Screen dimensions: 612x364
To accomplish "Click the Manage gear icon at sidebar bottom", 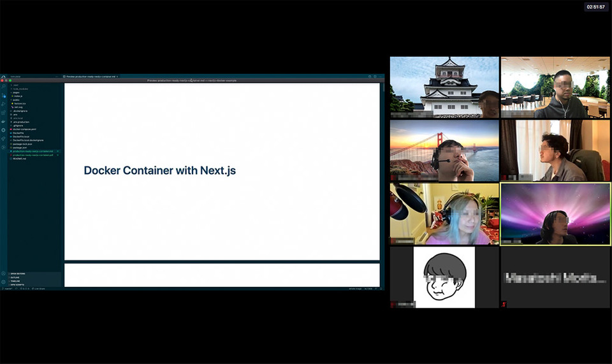I will click(4, 282).
